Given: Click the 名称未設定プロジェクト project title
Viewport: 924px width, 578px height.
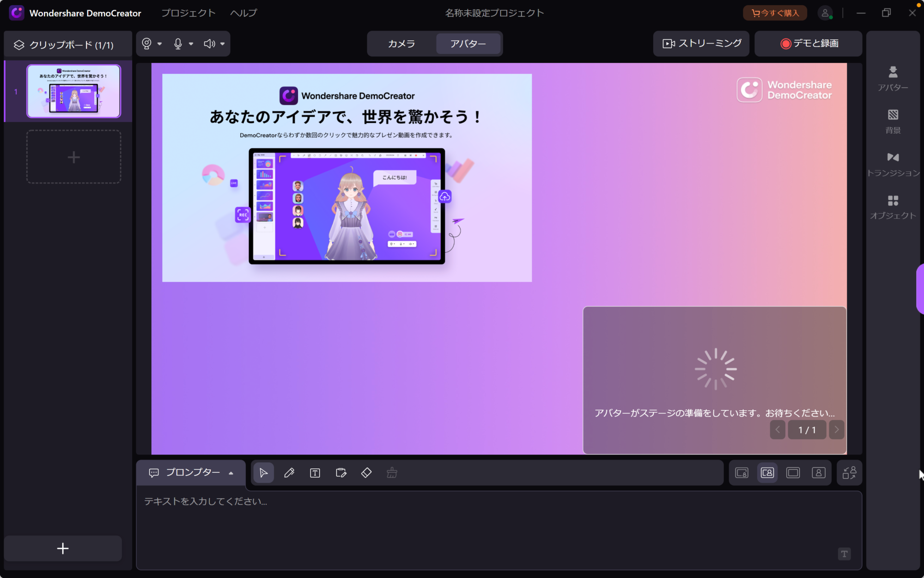Looking at the screenshot, I should [x=494, y=13].
